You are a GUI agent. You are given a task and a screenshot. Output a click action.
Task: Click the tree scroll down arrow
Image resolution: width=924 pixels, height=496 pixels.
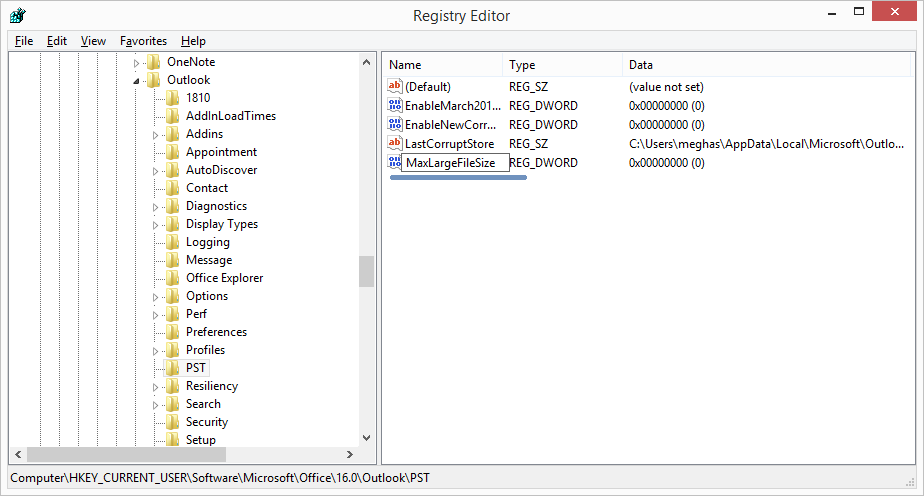[366, 438]
